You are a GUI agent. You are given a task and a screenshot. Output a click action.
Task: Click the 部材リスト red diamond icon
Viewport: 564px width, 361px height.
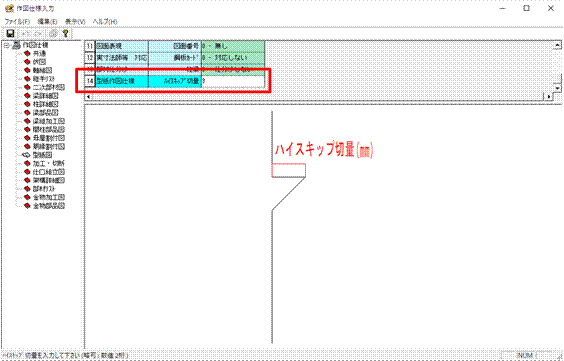click(27, 189)
